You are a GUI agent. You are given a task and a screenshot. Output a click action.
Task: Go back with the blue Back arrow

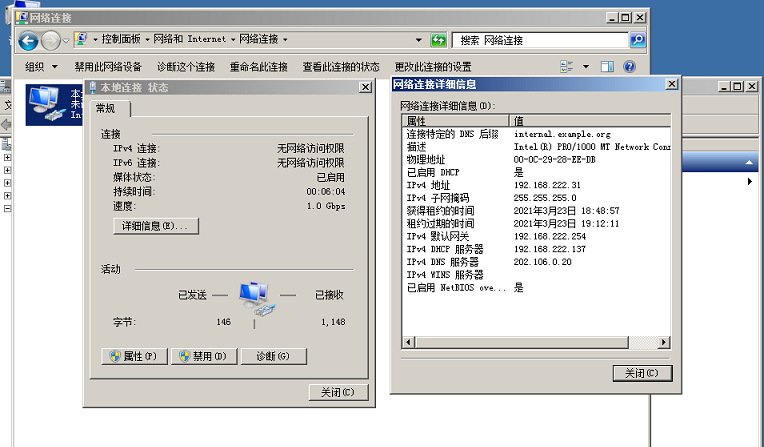[x=28, y=40]
